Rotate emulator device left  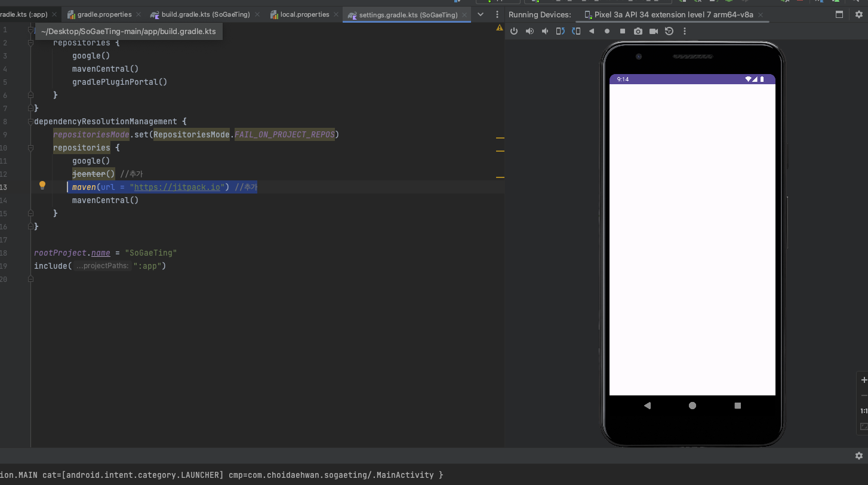(560, 31)
